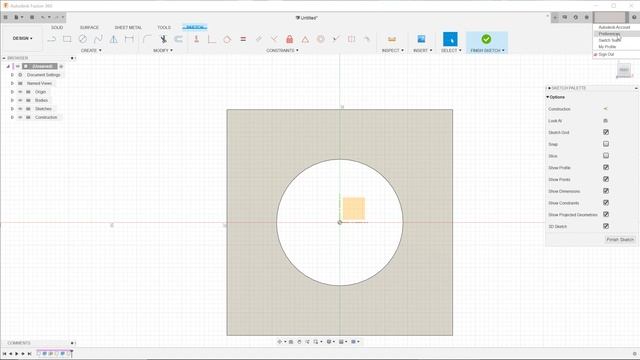Click the Save icon in top bar

[32, 17]
